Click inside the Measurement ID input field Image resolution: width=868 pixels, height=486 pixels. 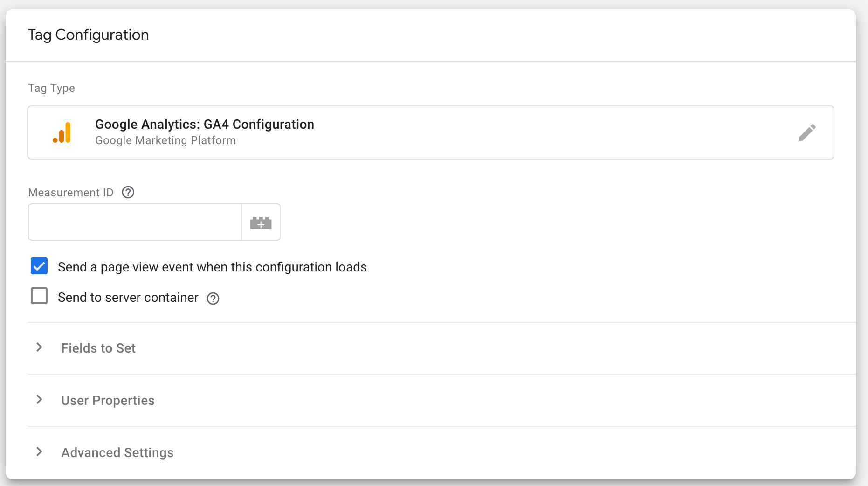(x=134, y=222)
